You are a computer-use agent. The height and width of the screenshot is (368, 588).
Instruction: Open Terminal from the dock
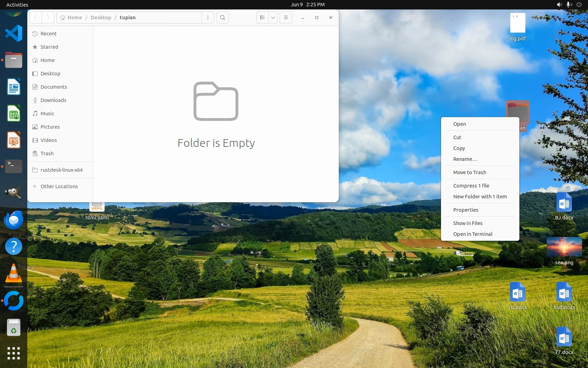pyautogui.click(x=14, y=167)
